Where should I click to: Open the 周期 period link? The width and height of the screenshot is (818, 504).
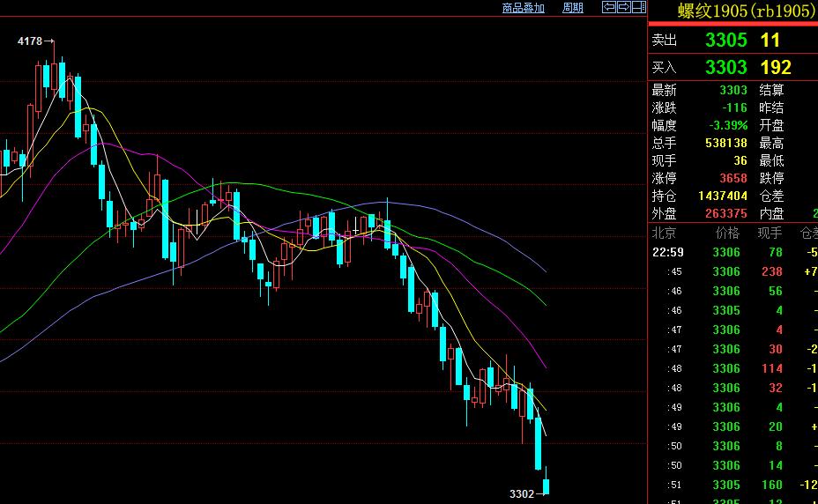(x=573, y=8)
